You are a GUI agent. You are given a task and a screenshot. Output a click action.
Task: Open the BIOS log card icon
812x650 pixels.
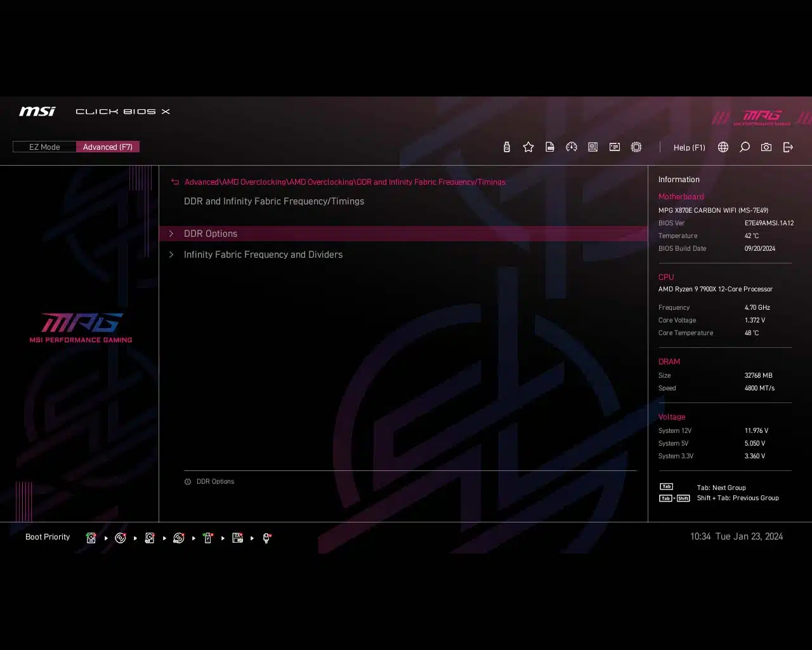pyautogui.click(x=615, y=147)
